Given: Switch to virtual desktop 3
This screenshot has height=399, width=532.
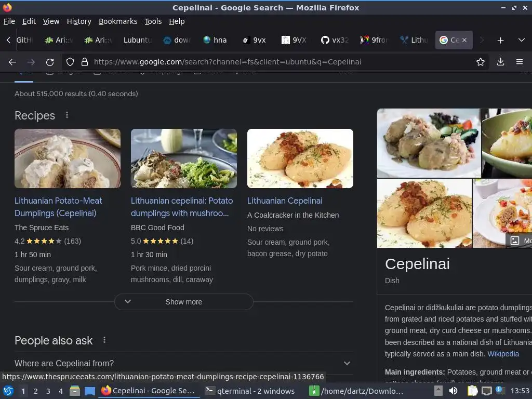Looking at the screenshot, I should coord(48,391).
